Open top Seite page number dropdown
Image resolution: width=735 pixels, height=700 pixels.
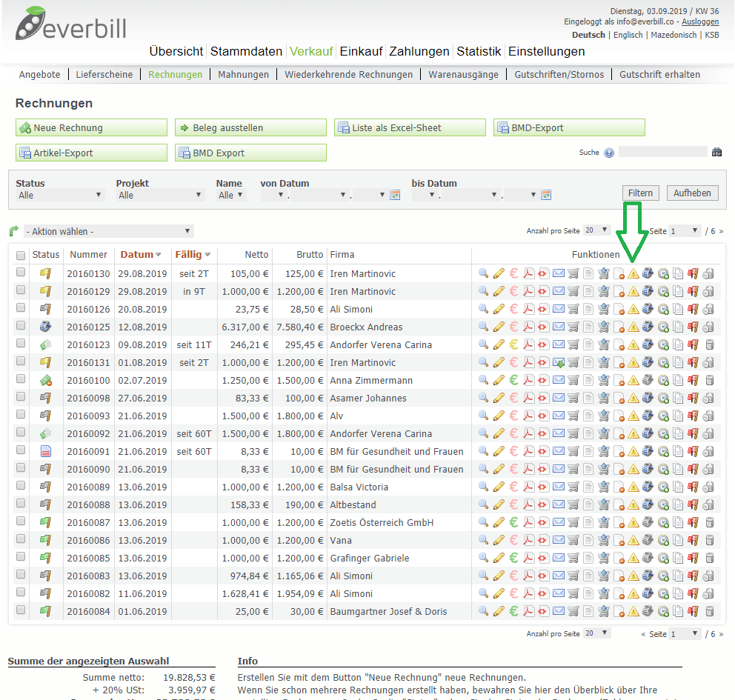click(685, 231)
